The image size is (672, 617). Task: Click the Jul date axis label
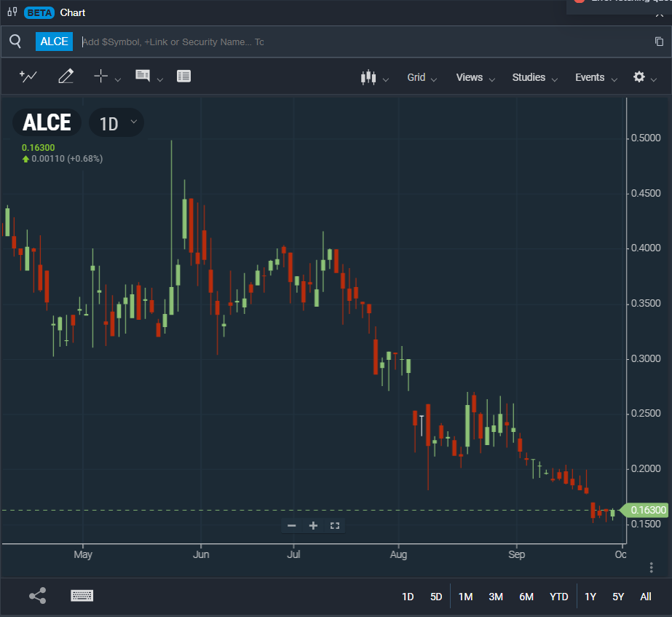pos(293,554)
